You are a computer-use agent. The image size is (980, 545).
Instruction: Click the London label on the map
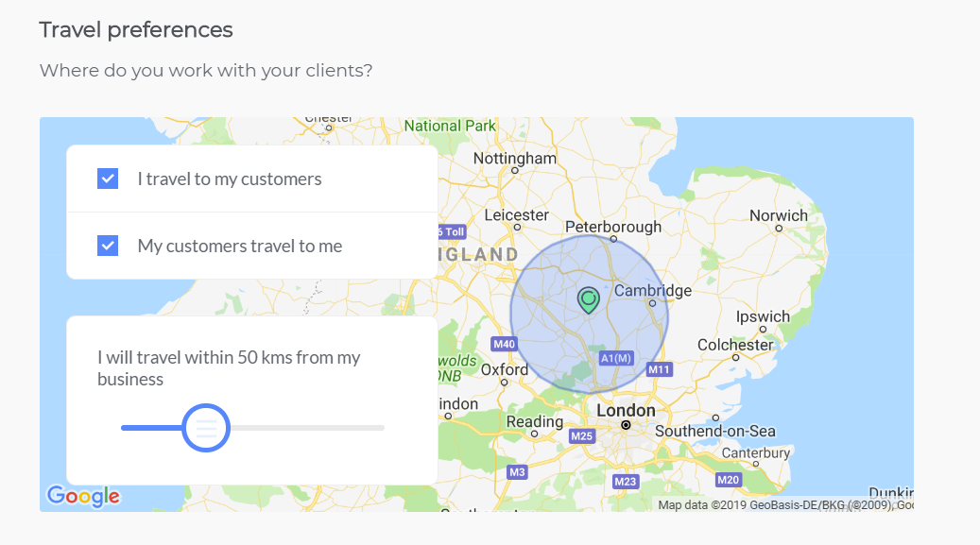click(x=626, y=410)
